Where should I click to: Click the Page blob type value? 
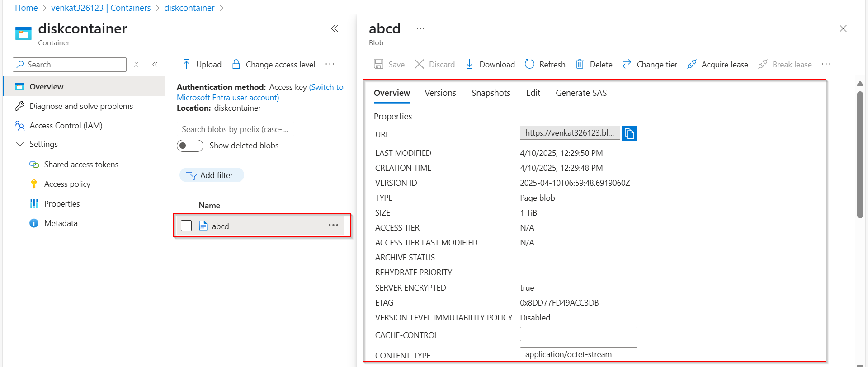pyautogui.click(x=538, y=198)
